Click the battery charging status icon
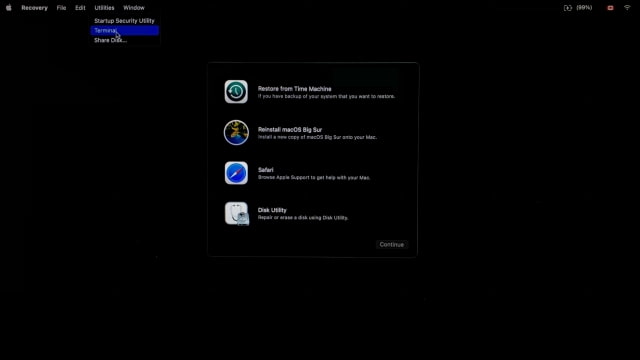This screenshot has width=640, height=360. pos(568,8)
